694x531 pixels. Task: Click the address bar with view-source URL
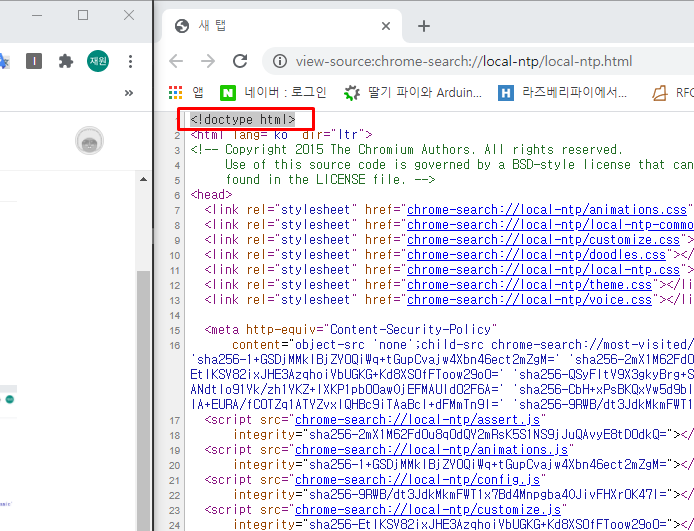point(464,61)
